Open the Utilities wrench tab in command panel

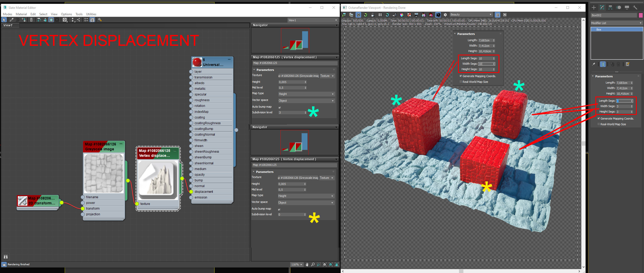[x=635, y=8]
